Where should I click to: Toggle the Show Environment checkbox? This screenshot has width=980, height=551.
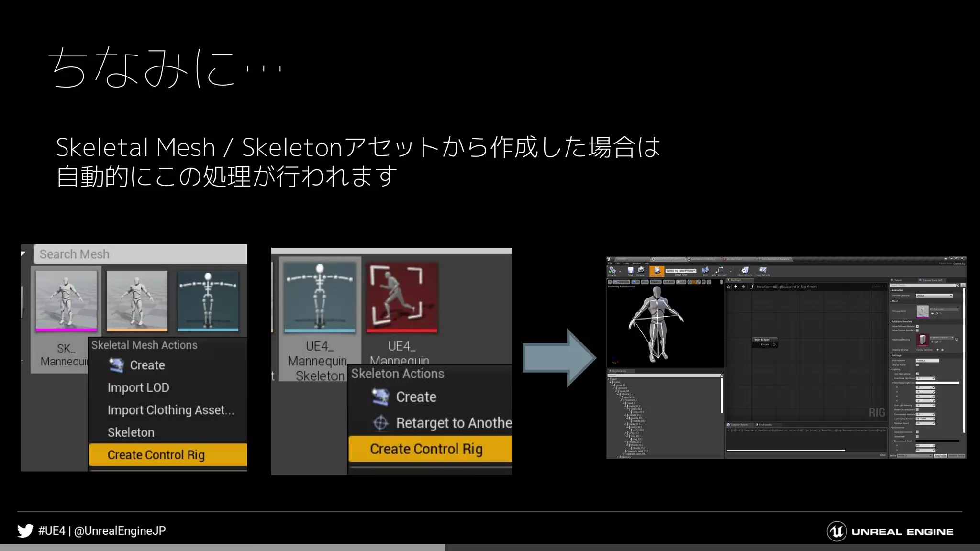[x=917, y=432]
